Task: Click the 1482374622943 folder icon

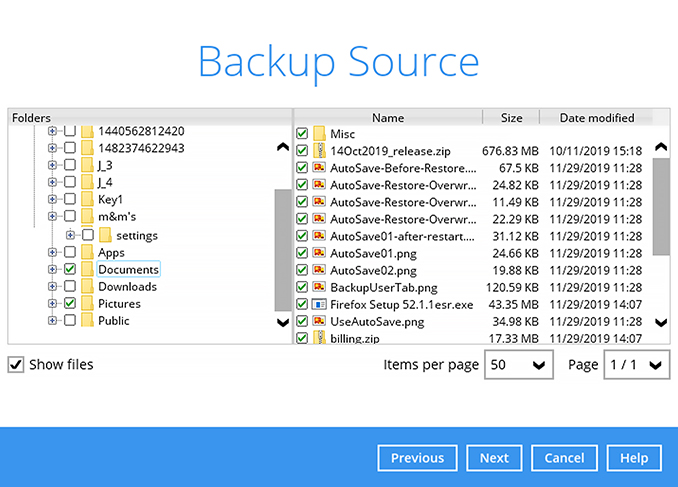Action: [87, 147]
